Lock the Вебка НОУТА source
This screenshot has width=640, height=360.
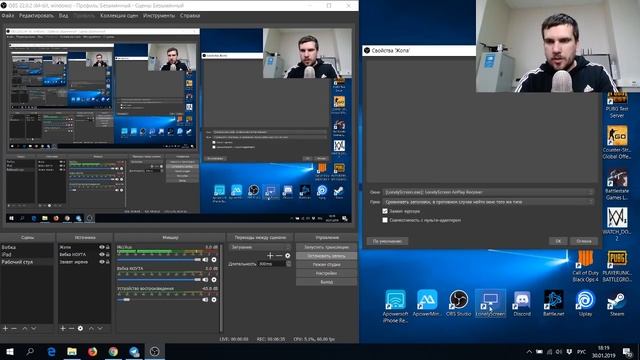(x=108, y=254)
